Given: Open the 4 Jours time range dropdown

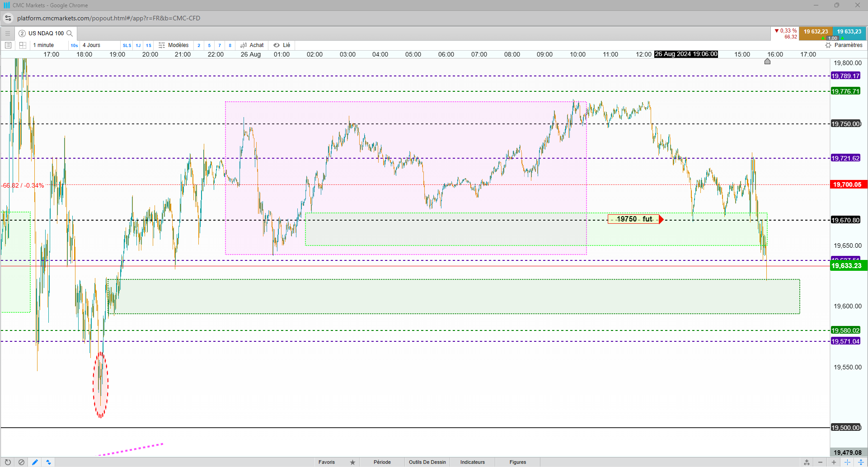Looking at the screenshot, I should (x=91, y=45).
